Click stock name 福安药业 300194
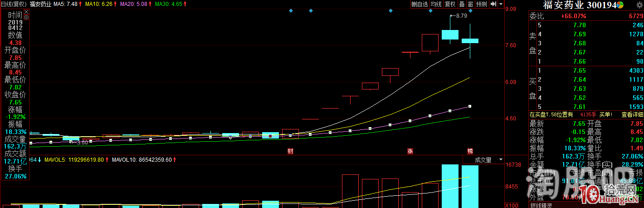The image size is (644, 208). pos(580,5)
